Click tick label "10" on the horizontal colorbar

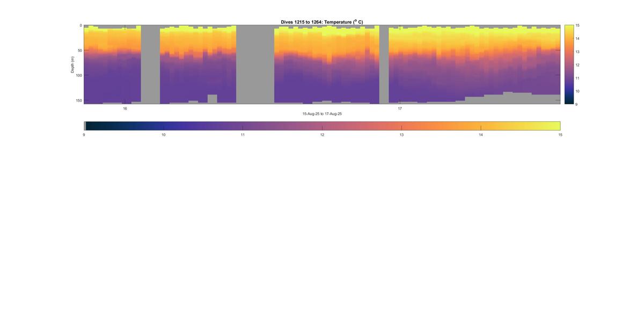(163, 135)
